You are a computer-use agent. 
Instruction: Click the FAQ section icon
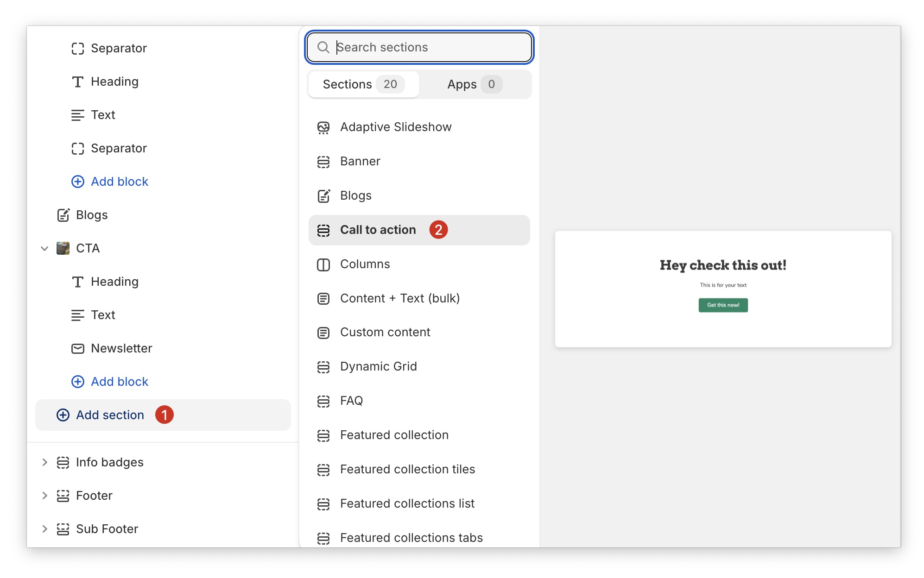click(x=323, y=401)
